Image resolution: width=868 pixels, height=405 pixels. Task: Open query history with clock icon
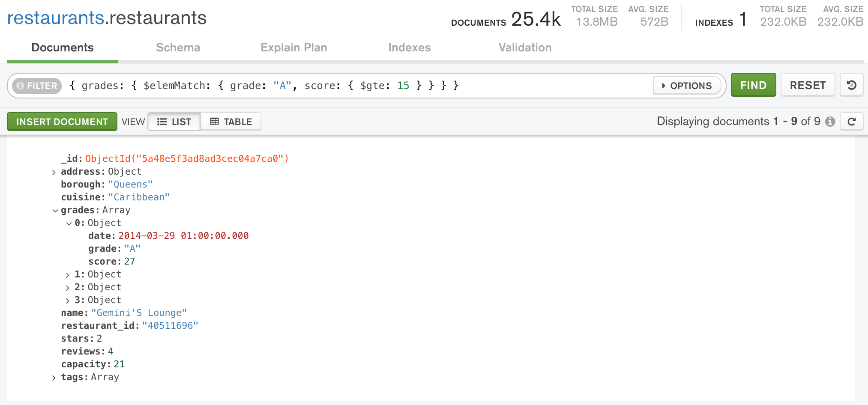852,85
